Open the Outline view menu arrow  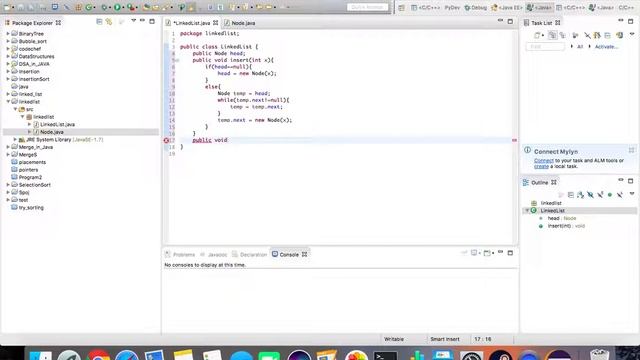pyautogui.click(x=632, y=194)
